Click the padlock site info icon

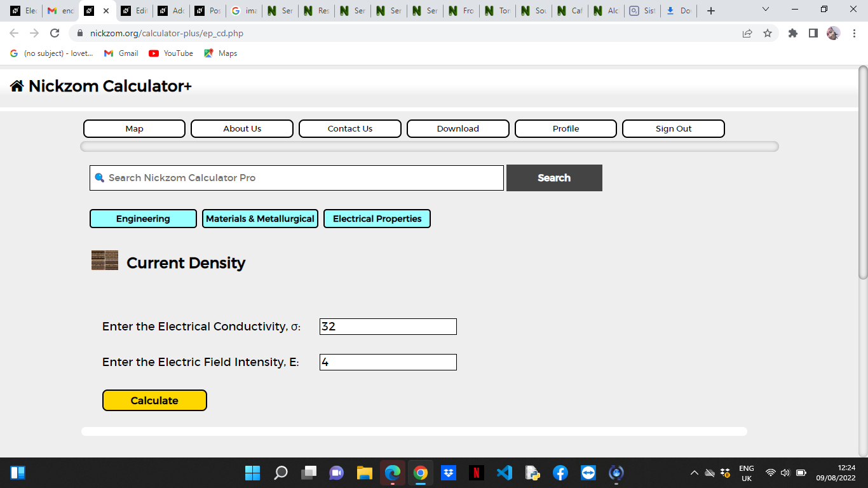click(x=80, y=33)
